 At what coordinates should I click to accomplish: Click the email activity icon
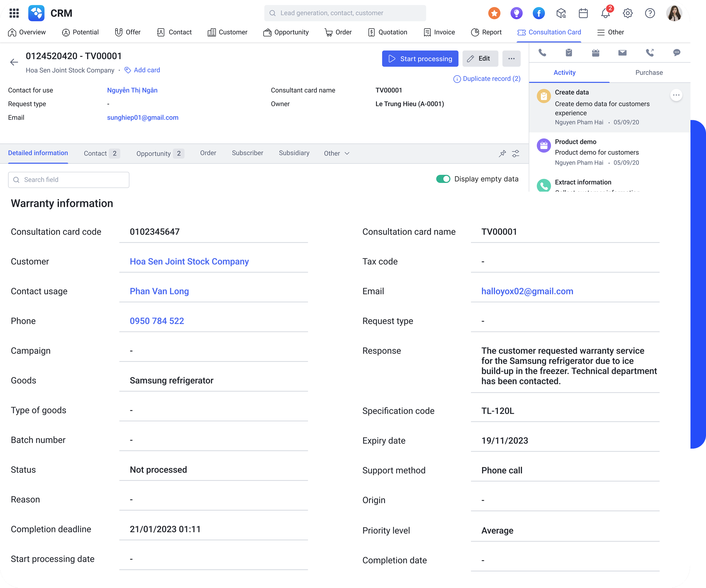tap(622, 53)
